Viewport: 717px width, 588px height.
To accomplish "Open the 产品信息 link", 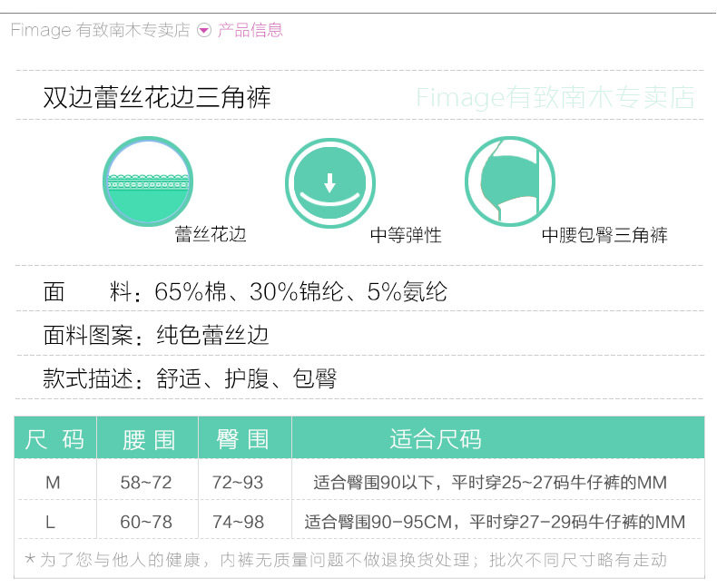I will [x=250, y=30].
